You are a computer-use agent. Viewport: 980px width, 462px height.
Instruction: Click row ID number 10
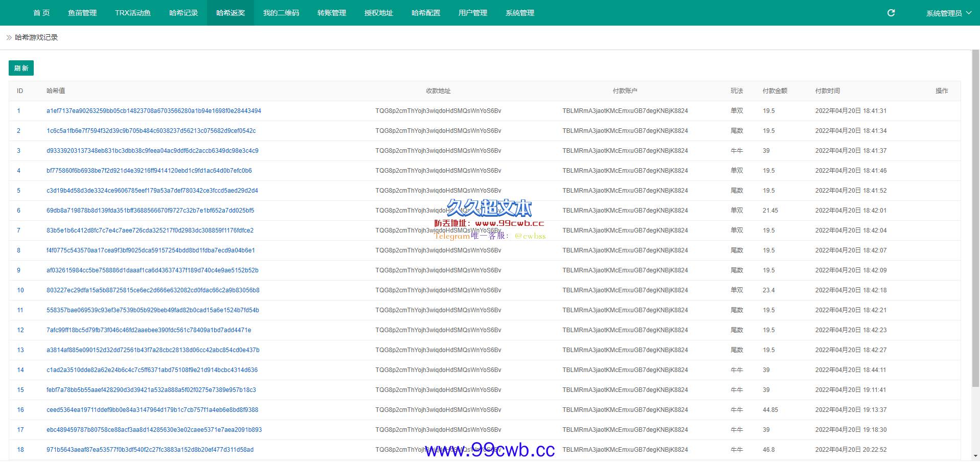(x=20, y=290)
